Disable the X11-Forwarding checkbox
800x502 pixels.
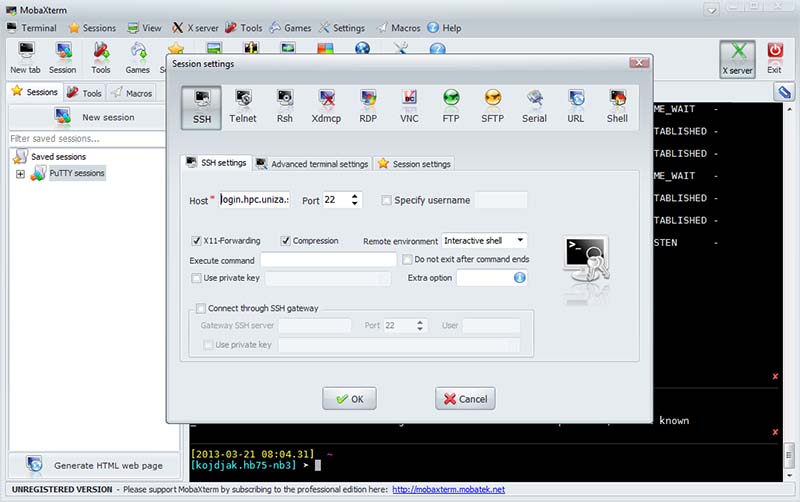point(197,241)
